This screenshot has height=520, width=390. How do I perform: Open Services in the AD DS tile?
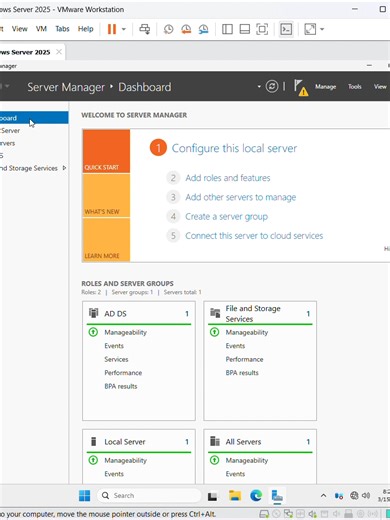click(116, 359)
